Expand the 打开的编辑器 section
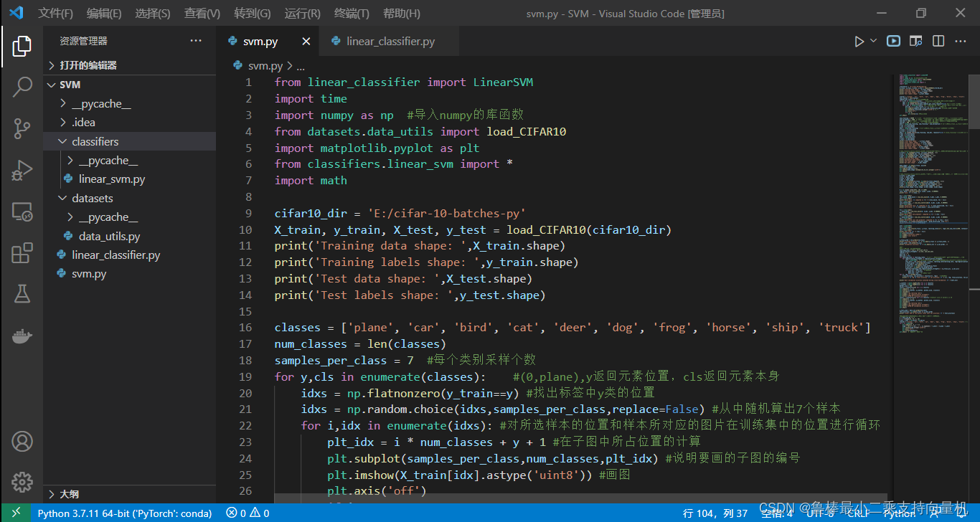The width and height of the screenshot is (980, 522). tap(129, 65)
